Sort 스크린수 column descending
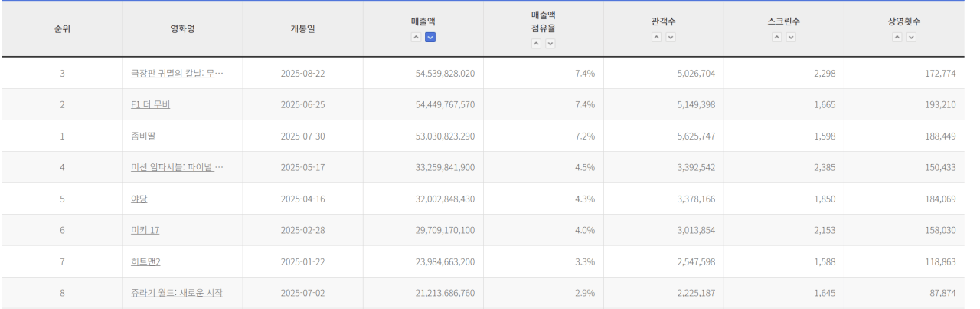 point(791,37)
